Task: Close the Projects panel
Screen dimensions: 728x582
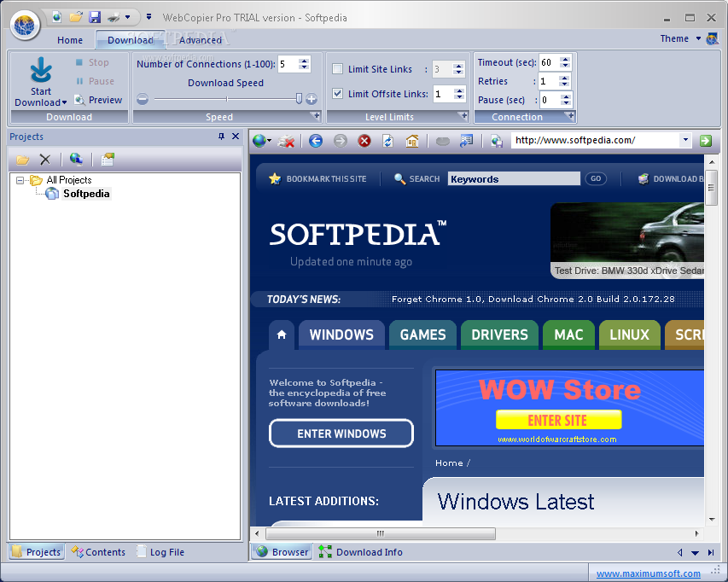Action: point(236,137)
